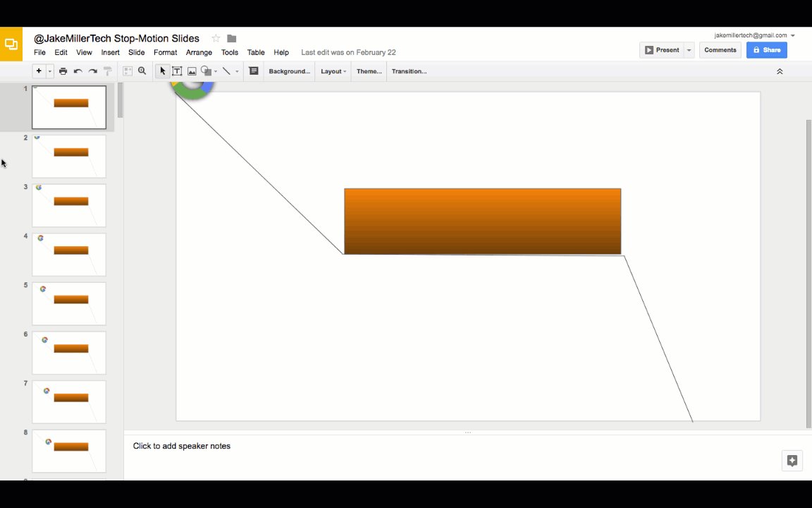The image size is (812, 508).
Task: Select slide 1 thumbnail
Action: 69,107
